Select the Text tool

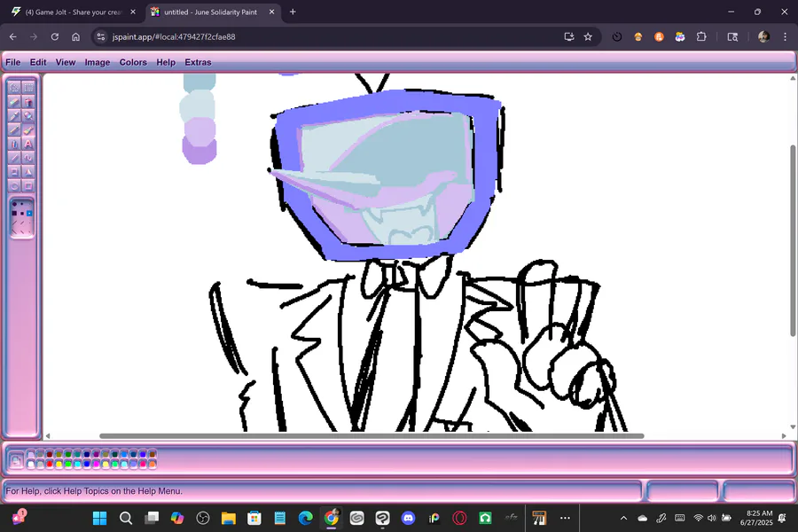[x=28, y=144]
